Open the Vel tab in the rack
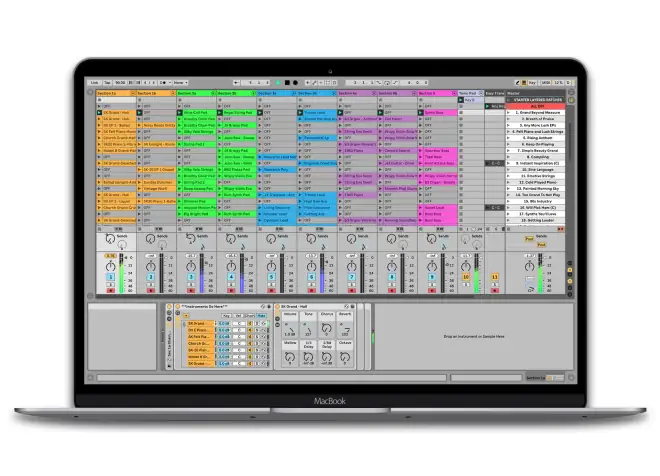This screenshot has height=476, width=660. [238, 315]
